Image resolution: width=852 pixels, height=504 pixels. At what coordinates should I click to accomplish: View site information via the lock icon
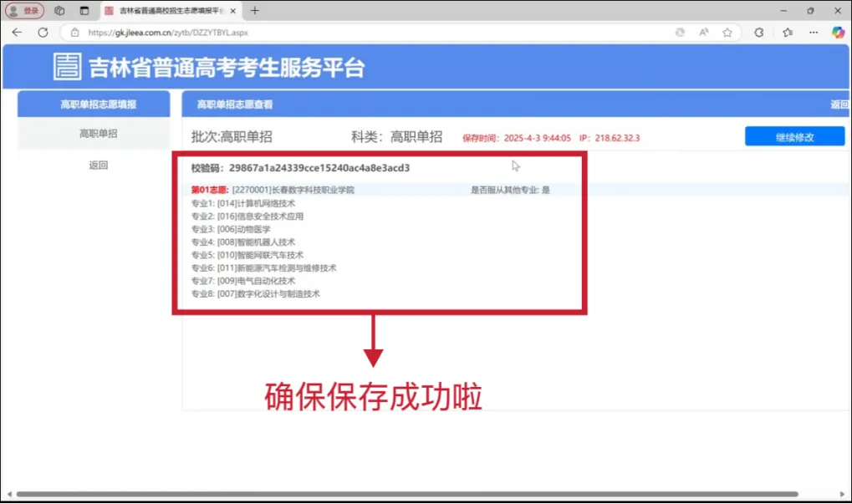pyautogui.click(x=74, y=33)
